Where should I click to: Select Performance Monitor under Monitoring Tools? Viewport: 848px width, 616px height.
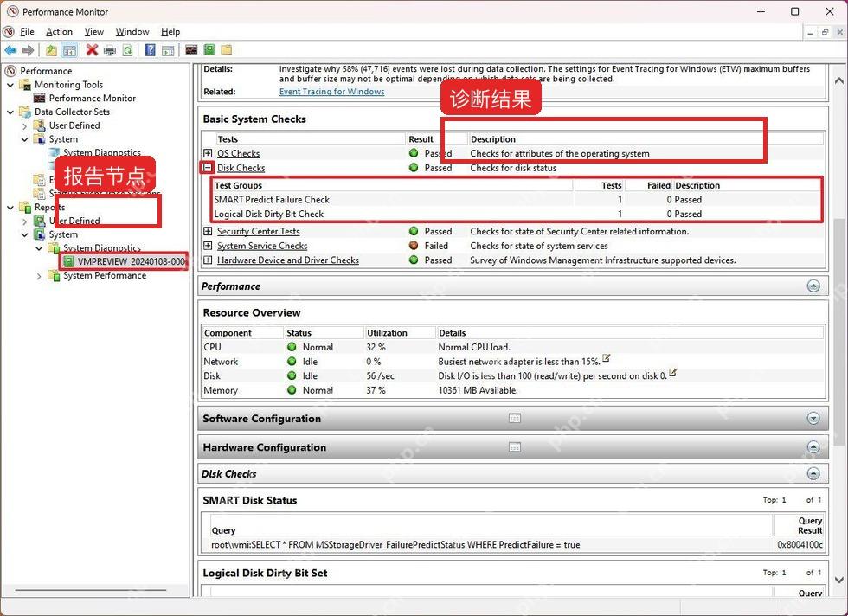(93, 99)
